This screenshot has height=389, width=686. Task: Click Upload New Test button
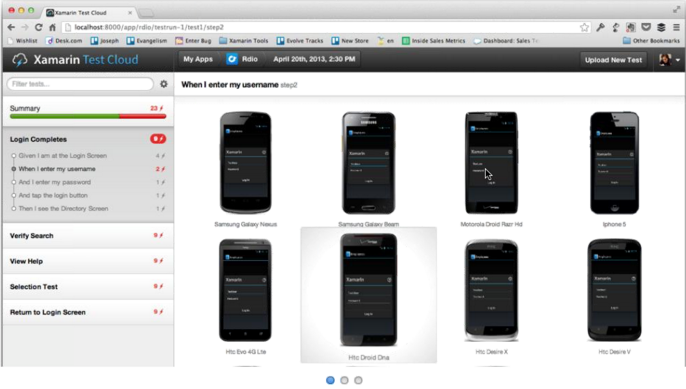coord(613,60)
